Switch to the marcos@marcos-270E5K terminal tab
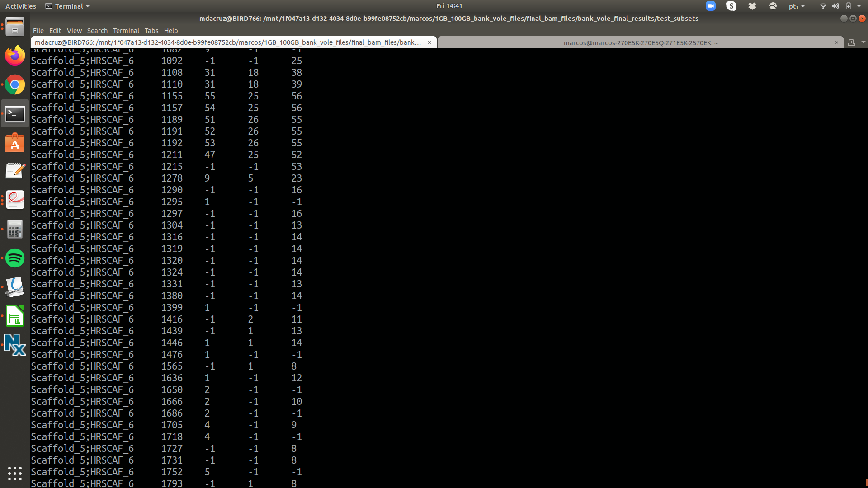868x488 pixels. (641, 42)
